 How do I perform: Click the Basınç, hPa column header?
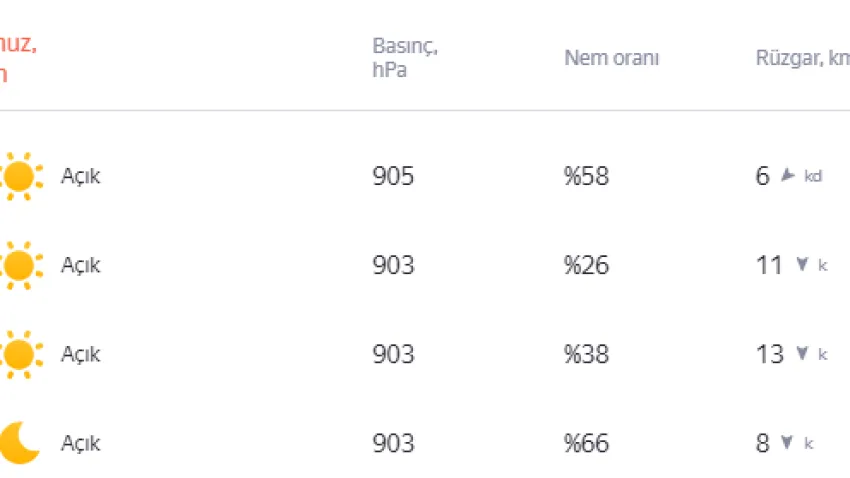pos(405,58)
